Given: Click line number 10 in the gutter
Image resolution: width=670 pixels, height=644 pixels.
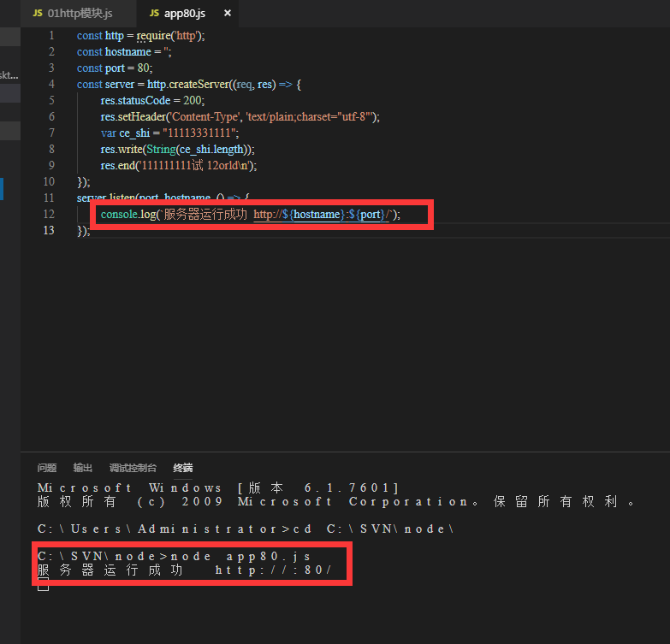Looking at the screenshot, I should [49, 181].
